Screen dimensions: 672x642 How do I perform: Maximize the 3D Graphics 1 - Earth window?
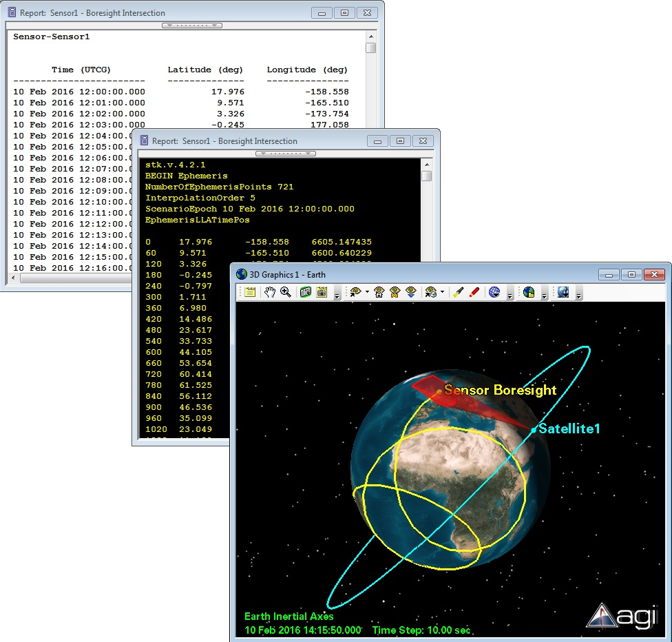tap(631, 274)
